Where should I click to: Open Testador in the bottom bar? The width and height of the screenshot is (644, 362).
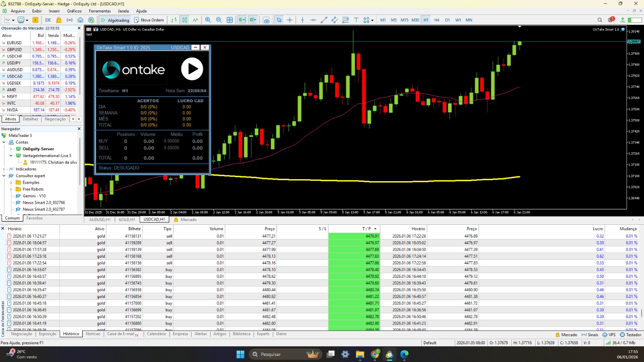tap(631, 335)
